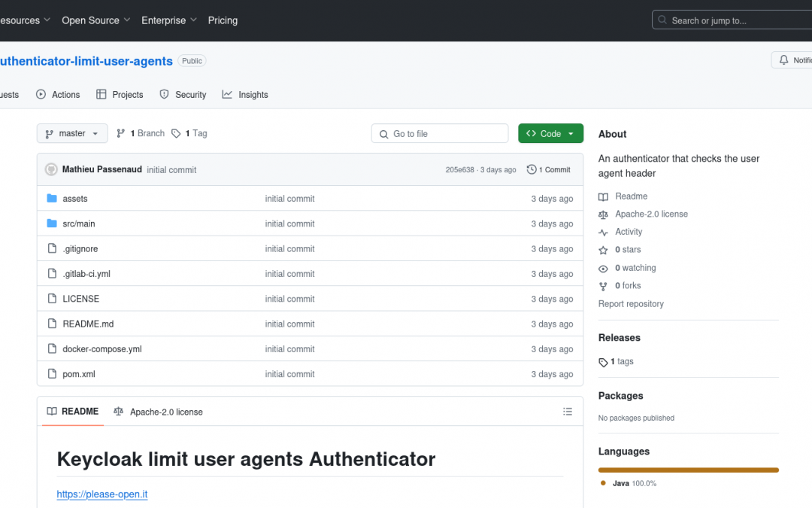The height and width of the screenshot is (508, 812).
Task: Switch to the Security tab
Action: pyautogui.click(x=183, y=95)
